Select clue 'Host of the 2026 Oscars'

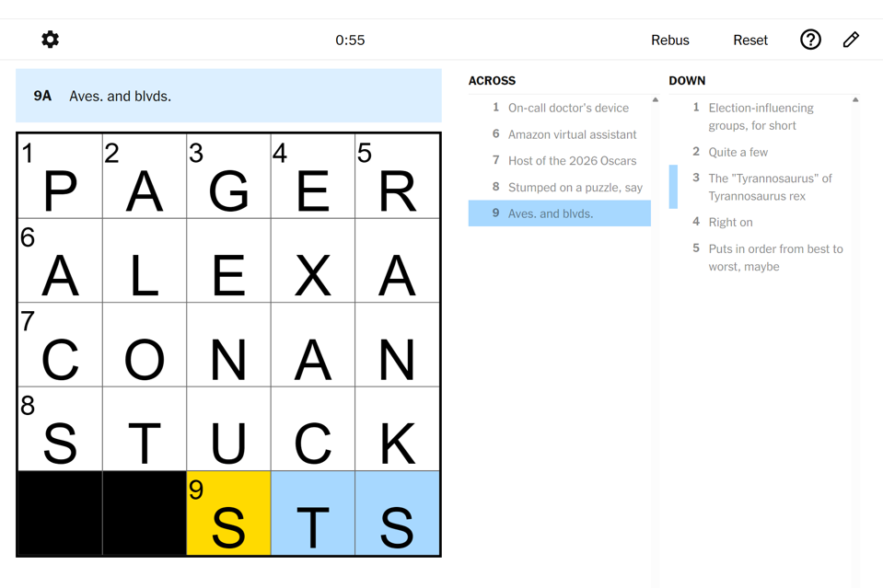572,161
